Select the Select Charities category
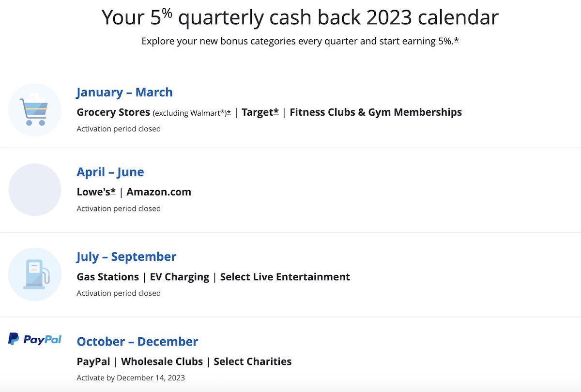 [x=253, y=362]
